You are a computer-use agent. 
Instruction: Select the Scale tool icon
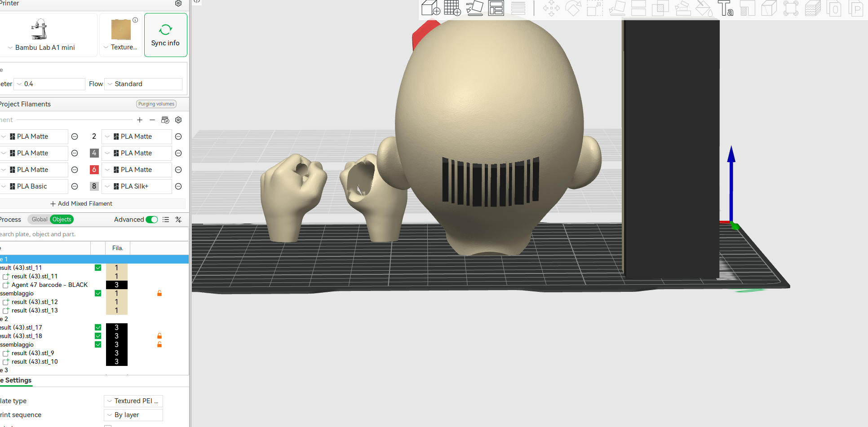[595, 9]
